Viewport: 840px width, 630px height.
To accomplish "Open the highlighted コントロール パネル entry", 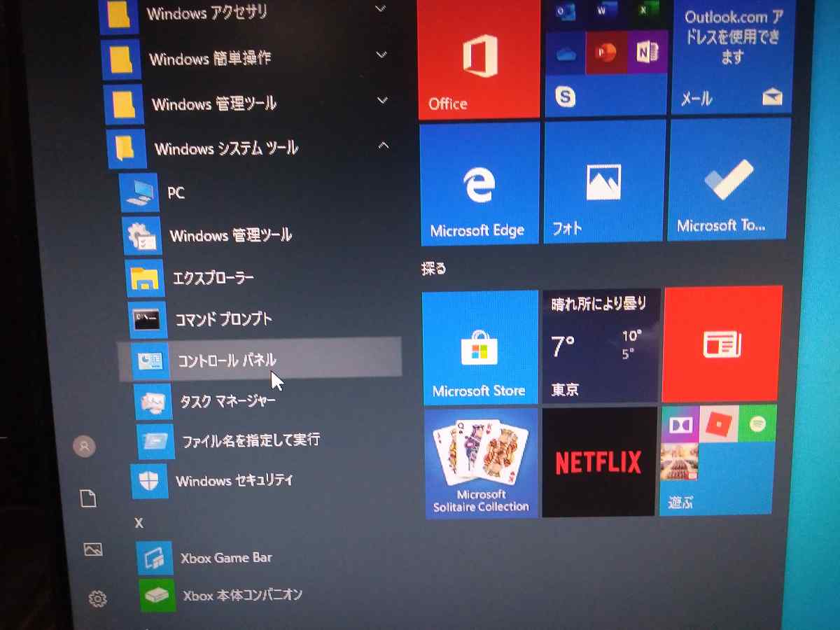I will pos(260,360).
